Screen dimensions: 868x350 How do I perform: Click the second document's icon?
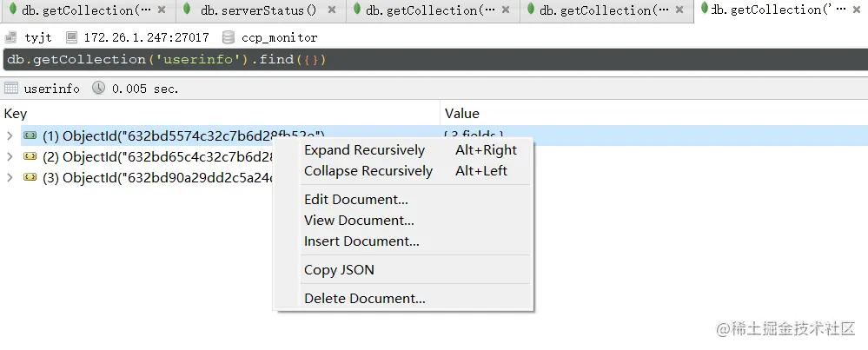coord(30,156)
